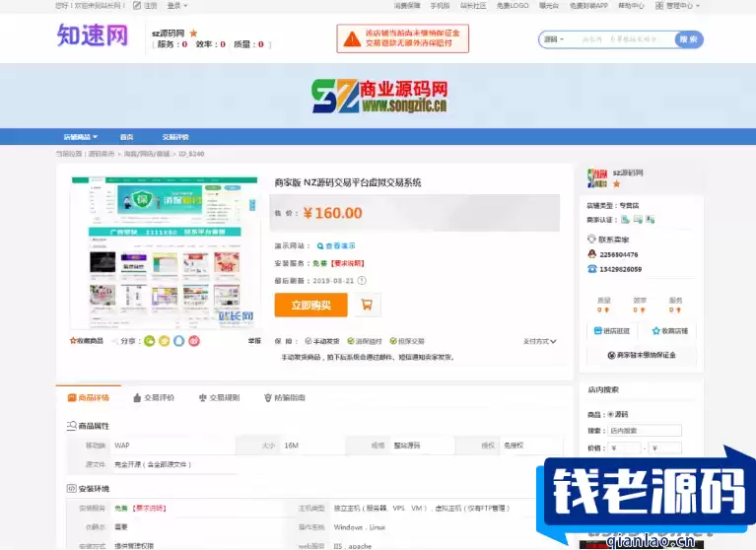Select the 商品详情 tab
The height and width of the screenshot is (550, 756).
coord(89,397)
